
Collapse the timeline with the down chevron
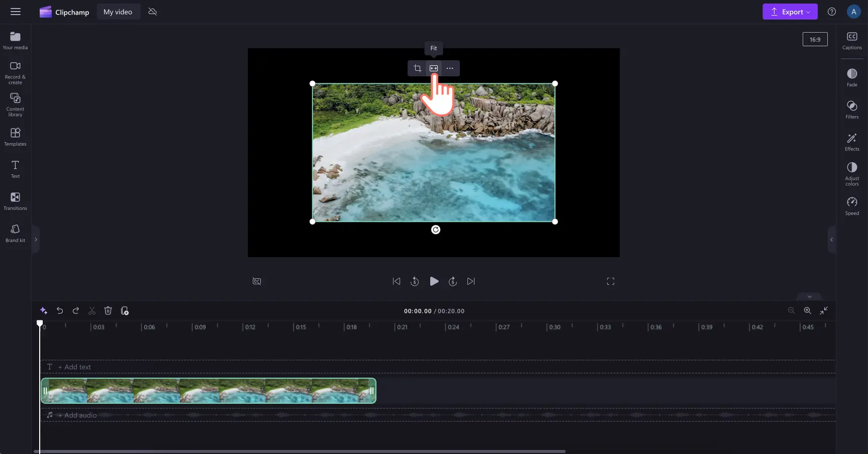pos(809,296)
